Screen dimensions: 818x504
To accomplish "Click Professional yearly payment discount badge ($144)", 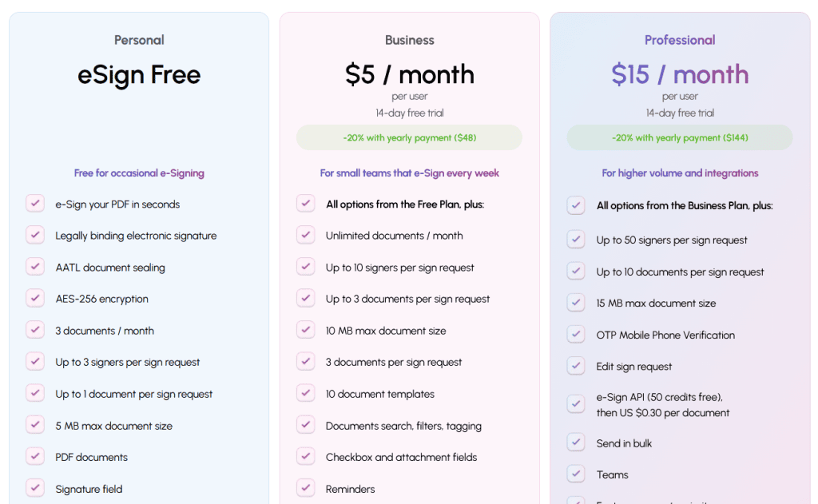I will click(x=680, y=137).
